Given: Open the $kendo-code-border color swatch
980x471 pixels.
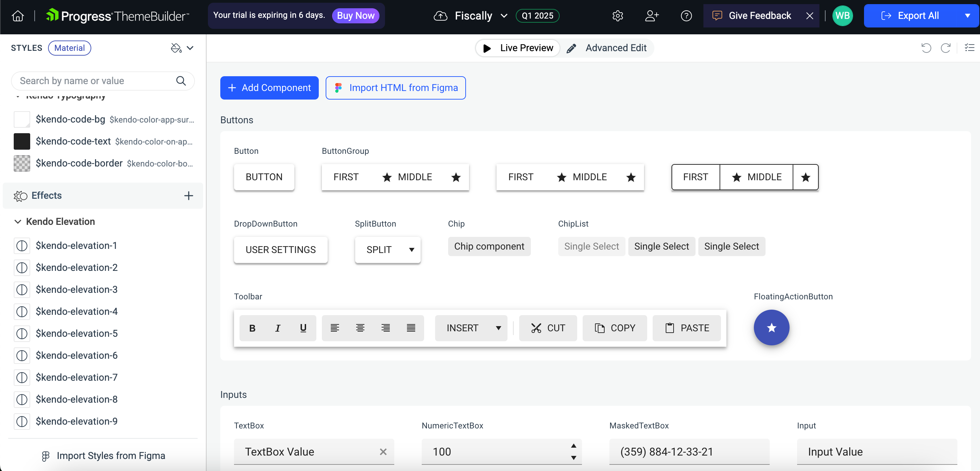Looking at the screenshot, I should tap(22, 163).
